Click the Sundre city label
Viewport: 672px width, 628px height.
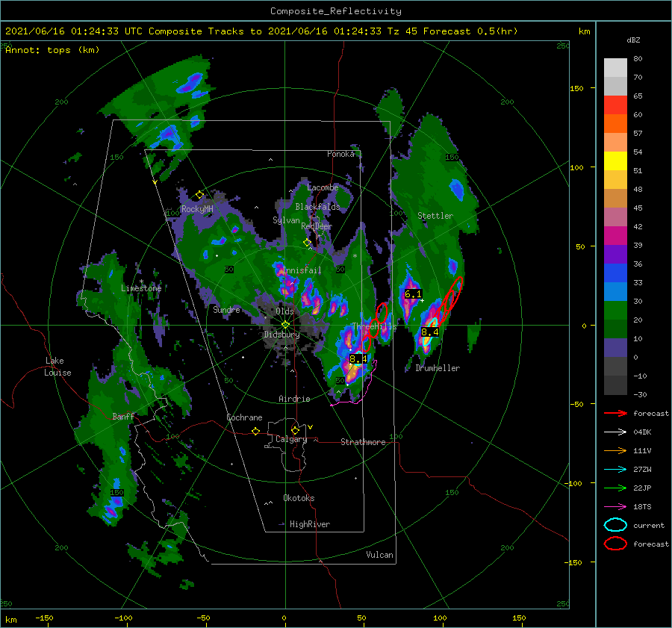227,309
